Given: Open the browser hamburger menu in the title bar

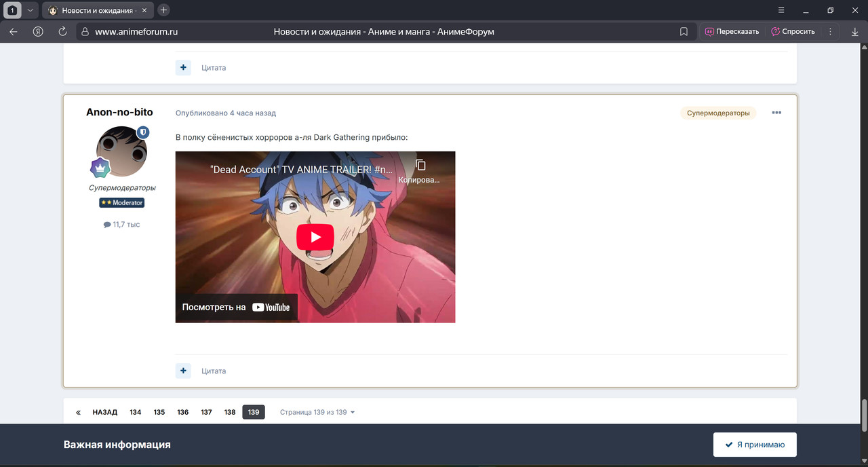Looking at the screenshot, I should tap(781, 10).
